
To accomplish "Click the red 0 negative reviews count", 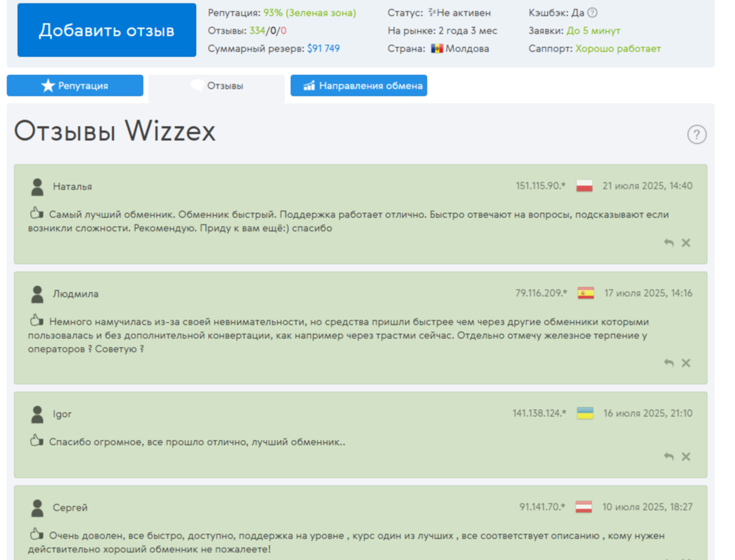I will (284, 31).
